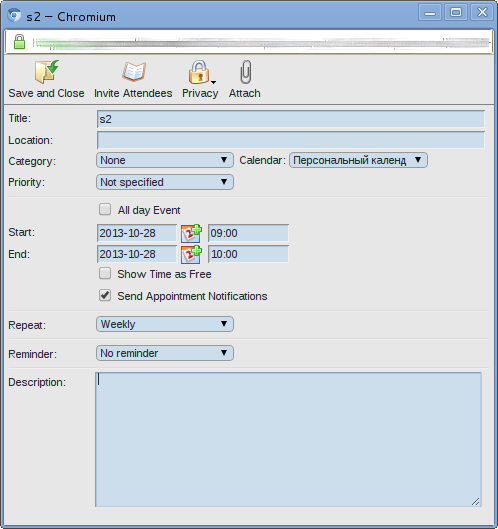Click the Send Appointment Notifications label
Screen dimensions: 498x529
[x=192, y=296]
